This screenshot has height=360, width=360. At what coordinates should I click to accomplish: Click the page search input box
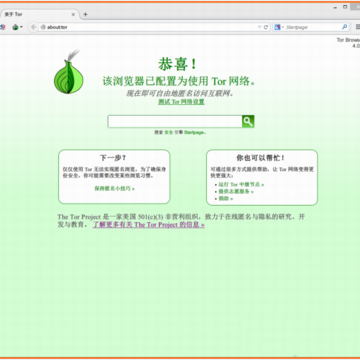pyautogui.click(x=175, y=122)
